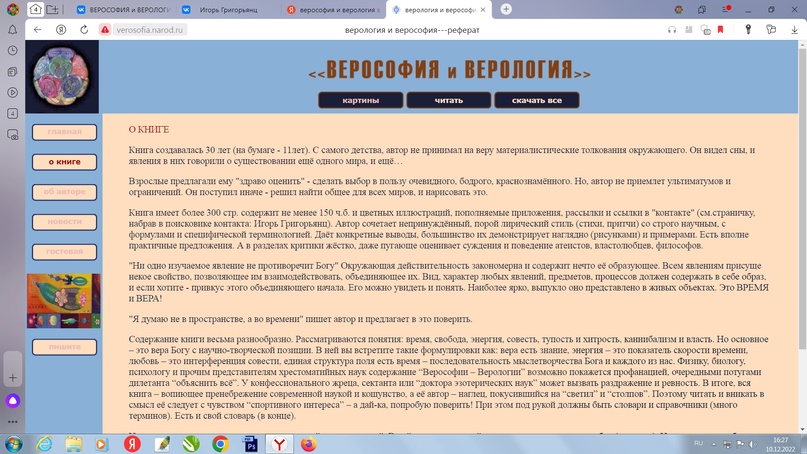This screenshot has height=454, width=807.
Task: Open the notifications bell in the sidebar
Action: (x=12, y=30)
